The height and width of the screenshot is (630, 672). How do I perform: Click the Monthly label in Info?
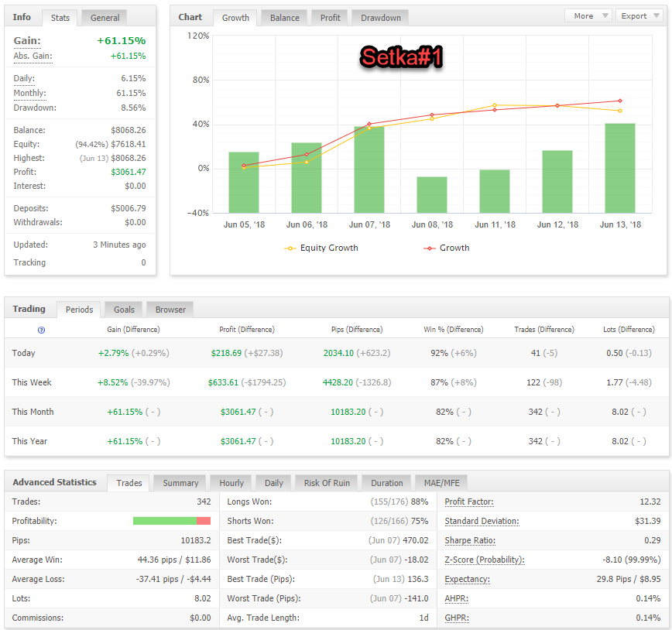tap(29, 94)
